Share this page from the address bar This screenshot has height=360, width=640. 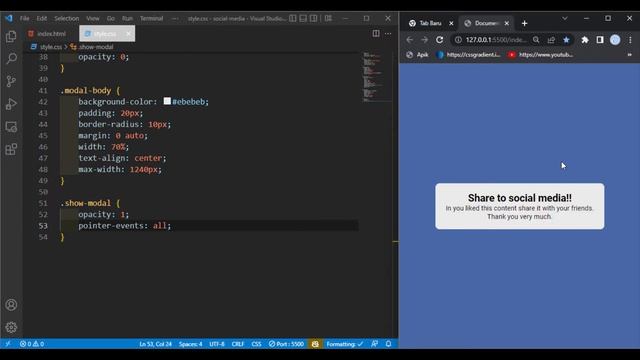[551, 40]
